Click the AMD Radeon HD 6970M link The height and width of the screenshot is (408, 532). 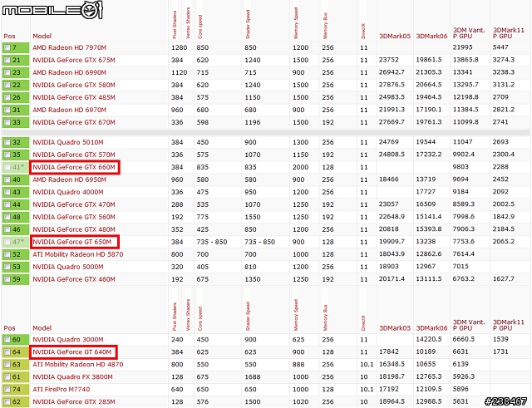69,110
